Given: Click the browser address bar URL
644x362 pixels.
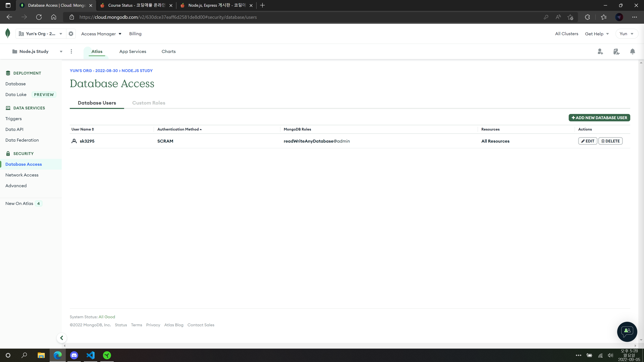Looking at the screenshot, I should [168, 17].
